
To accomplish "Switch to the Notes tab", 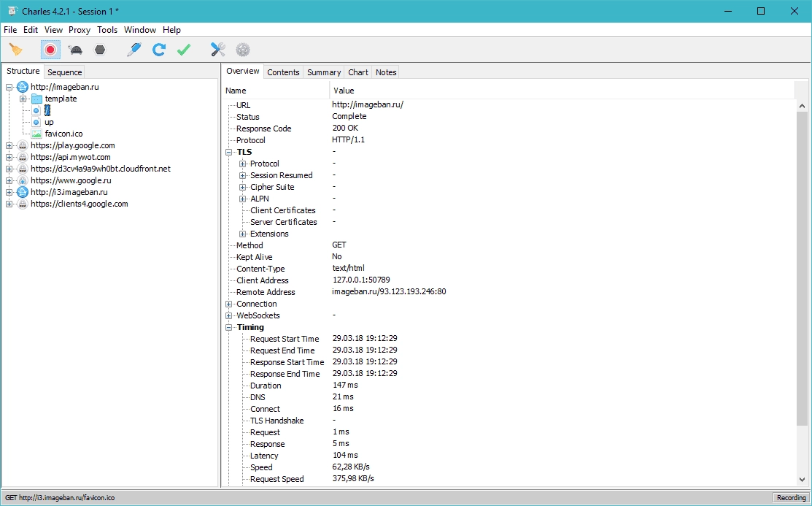I will 386,72.
